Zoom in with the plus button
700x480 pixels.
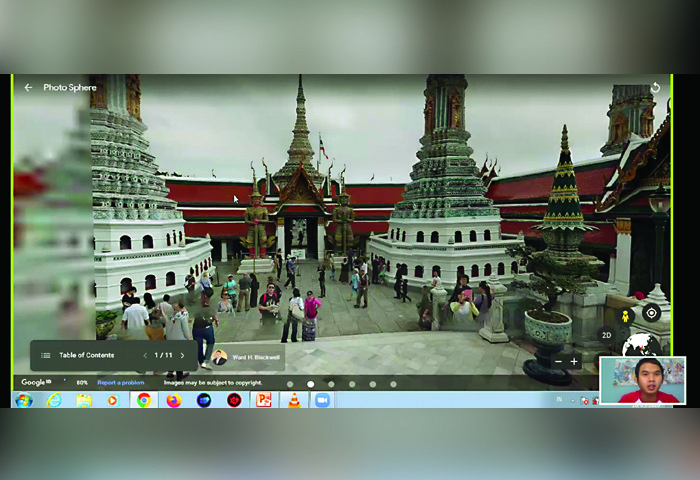pos(574,362)
